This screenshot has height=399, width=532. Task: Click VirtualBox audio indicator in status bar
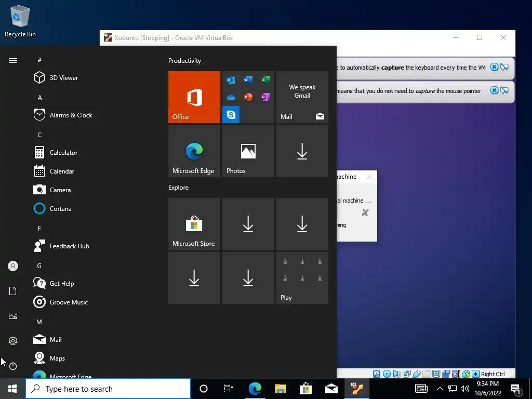coord(396,374)
